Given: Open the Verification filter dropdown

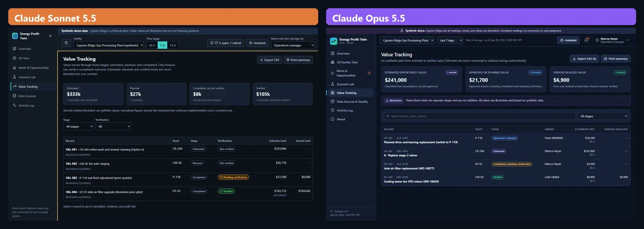Looking at the screenshot, I should [113, 127].
